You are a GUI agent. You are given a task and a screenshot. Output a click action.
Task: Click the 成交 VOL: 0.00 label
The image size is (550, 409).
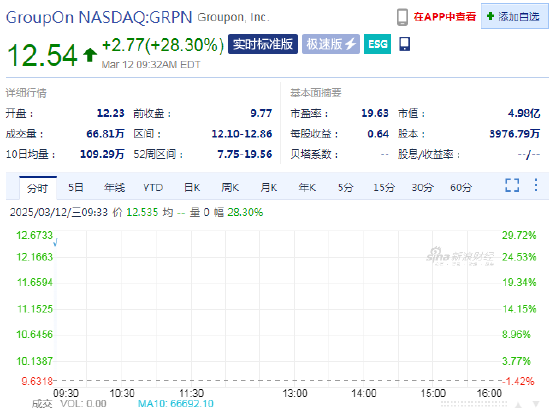69,404
